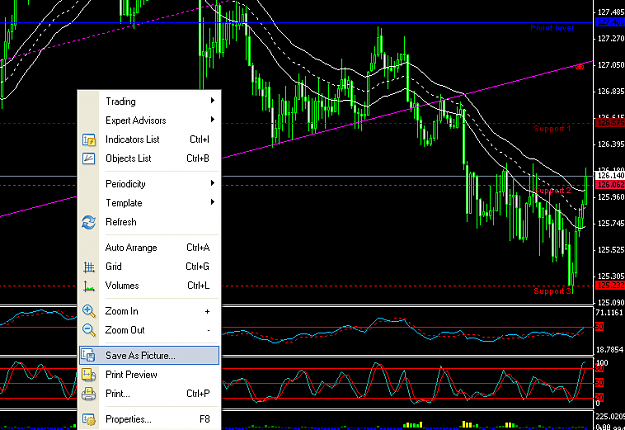The width and height of the screenshot is (625, 430).
Task: Click the Support 3 label
Action: click(552, 291)
